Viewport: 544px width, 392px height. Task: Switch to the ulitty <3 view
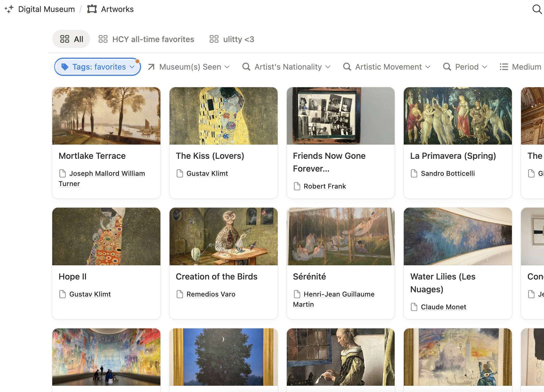pos(232,39)
